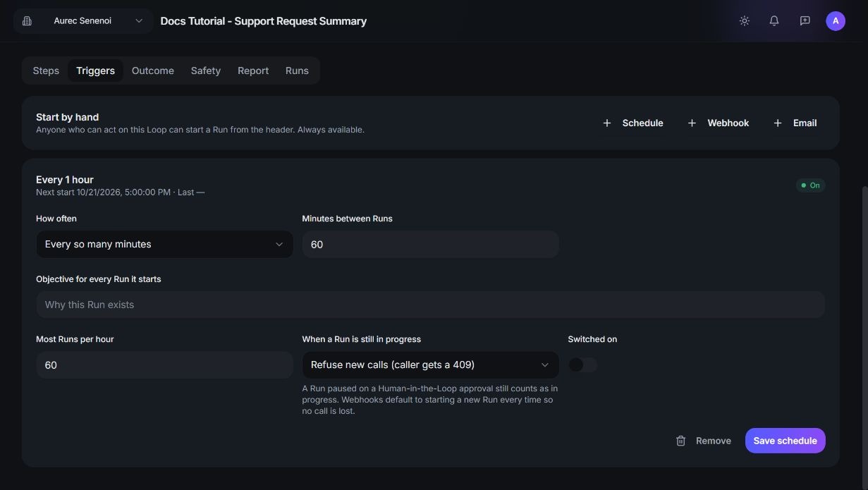Viewport: 868px width, 490px height.
Task: Click Save schedule button
Action: point(785,441)
